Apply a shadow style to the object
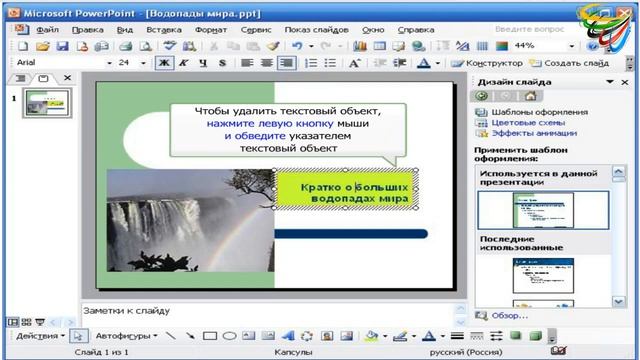640x360 pixels. coord(516,336)
